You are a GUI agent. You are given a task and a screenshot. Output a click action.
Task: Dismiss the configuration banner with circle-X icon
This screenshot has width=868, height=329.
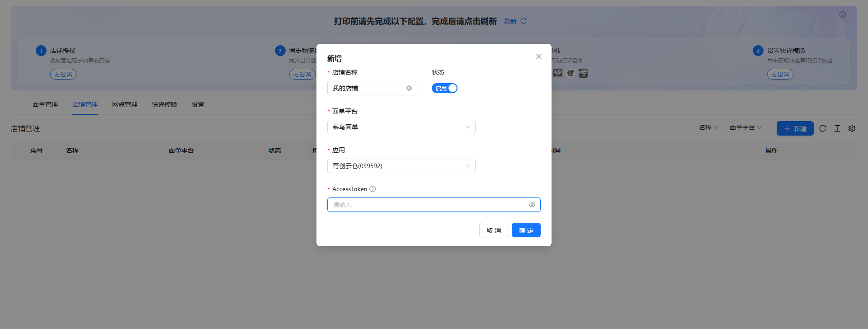[843, 14]
